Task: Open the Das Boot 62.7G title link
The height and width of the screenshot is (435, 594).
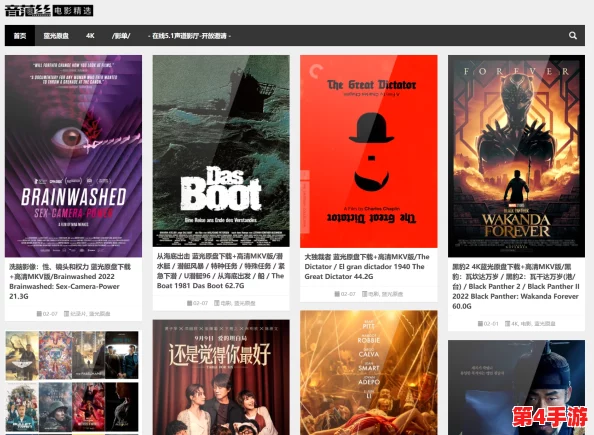Action: click(220, 271)
